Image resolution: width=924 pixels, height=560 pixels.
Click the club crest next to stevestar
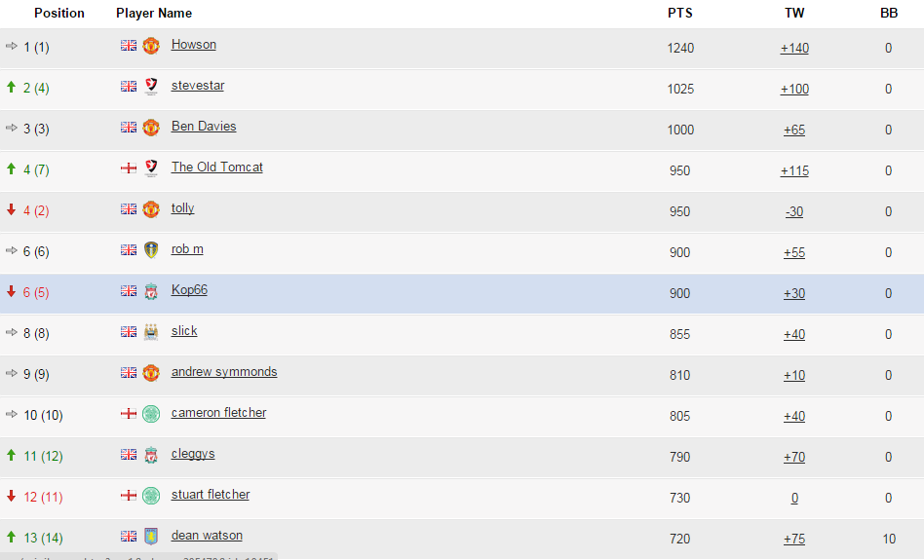point(151,87)
